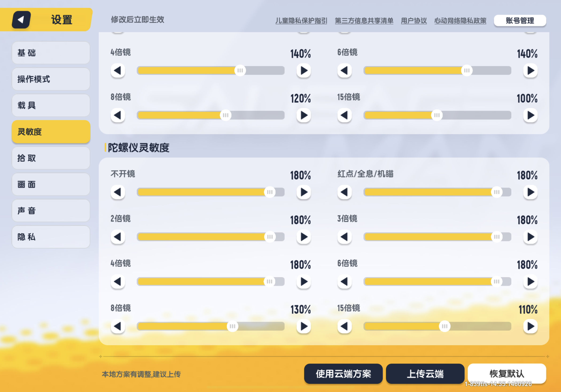The height and width of the screenshot is (392, 561).
Task: Click the 本地方案有调整,建议上传 message
Action: pyautogui.click(x=141, y=374)
